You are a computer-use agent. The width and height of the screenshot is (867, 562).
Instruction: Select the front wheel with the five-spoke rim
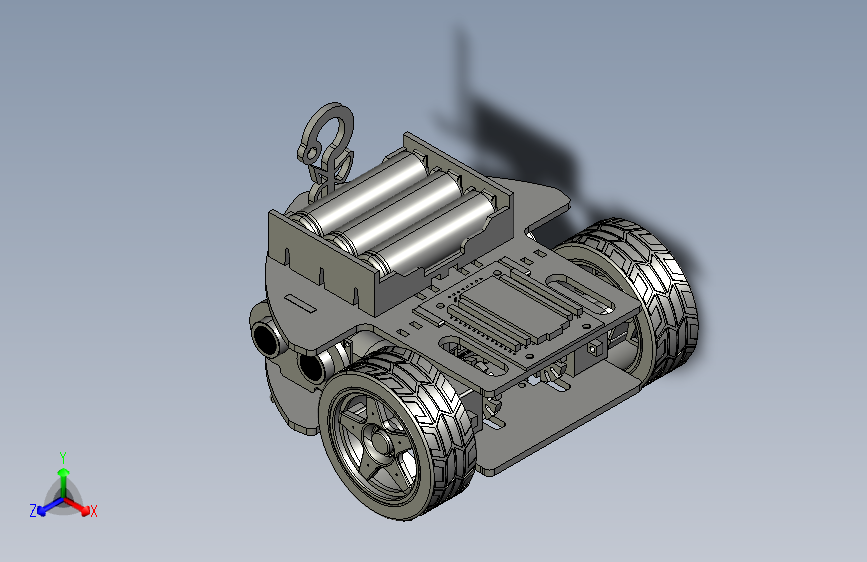[397, 434]
